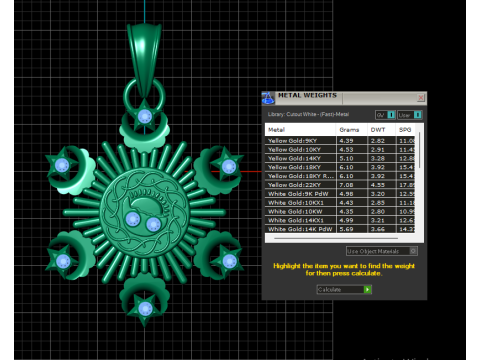480x360 pixels.
Task: Select the White Gold:9K PdW row
Action: coord(340,194)
